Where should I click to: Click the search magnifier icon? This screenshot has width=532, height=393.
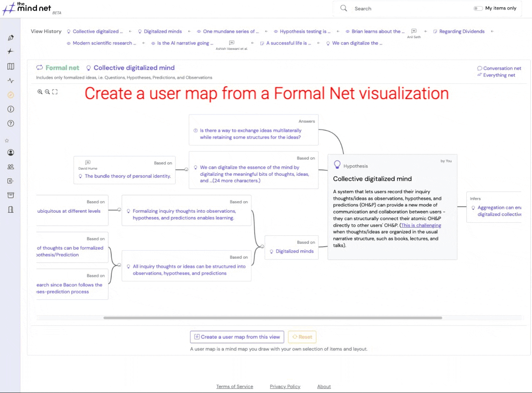(344, 8)
